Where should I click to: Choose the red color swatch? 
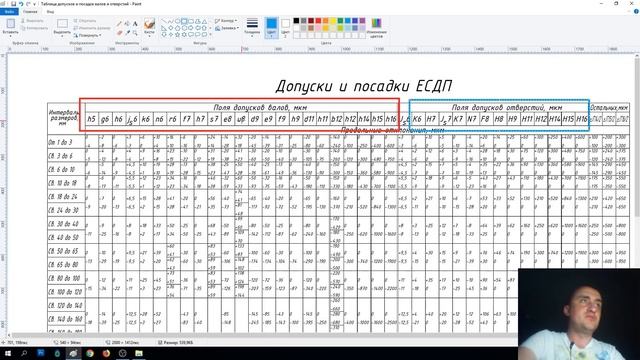(318, 21)
